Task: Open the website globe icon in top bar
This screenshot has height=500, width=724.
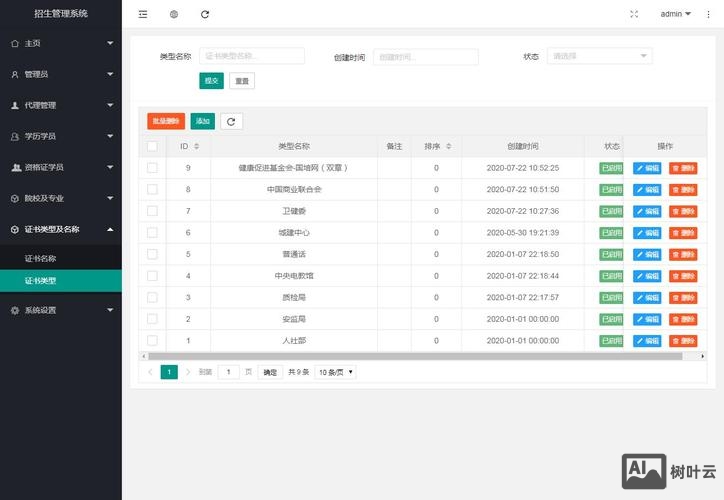Action: 174,14
